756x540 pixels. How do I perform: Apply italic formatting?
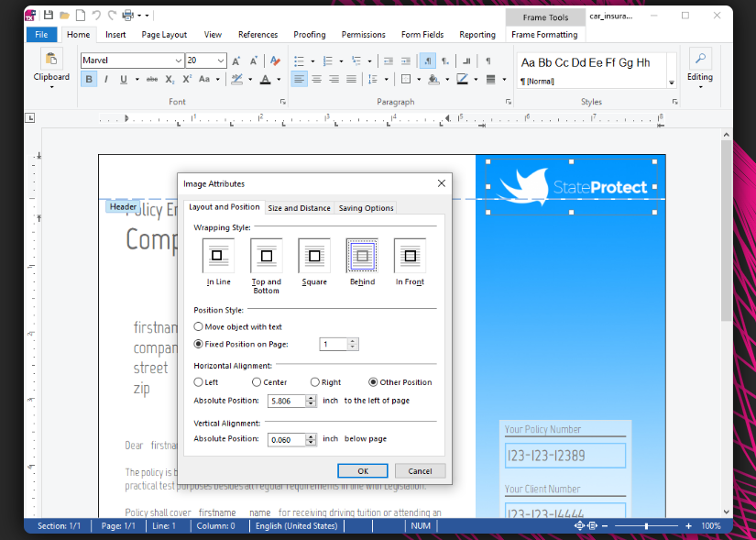pos(106,80)
